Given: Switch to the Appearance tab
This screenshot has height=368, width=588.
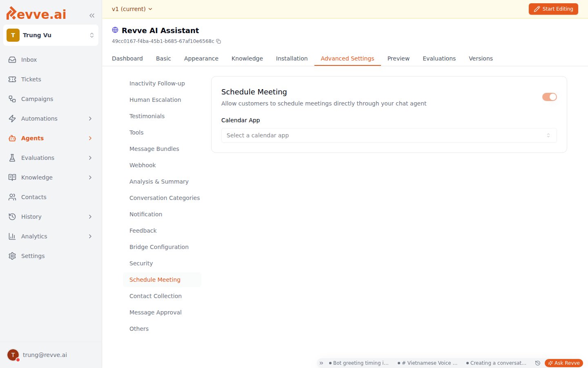Looking at the screenshot, I should (201, 58).
